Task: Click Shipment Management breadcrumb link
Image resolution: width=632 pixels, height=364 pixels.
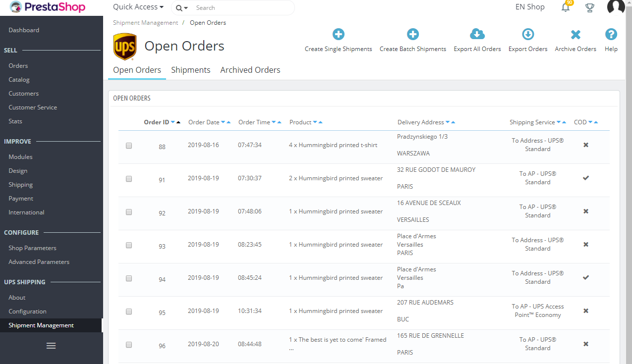Action: [x=145, y=23]
